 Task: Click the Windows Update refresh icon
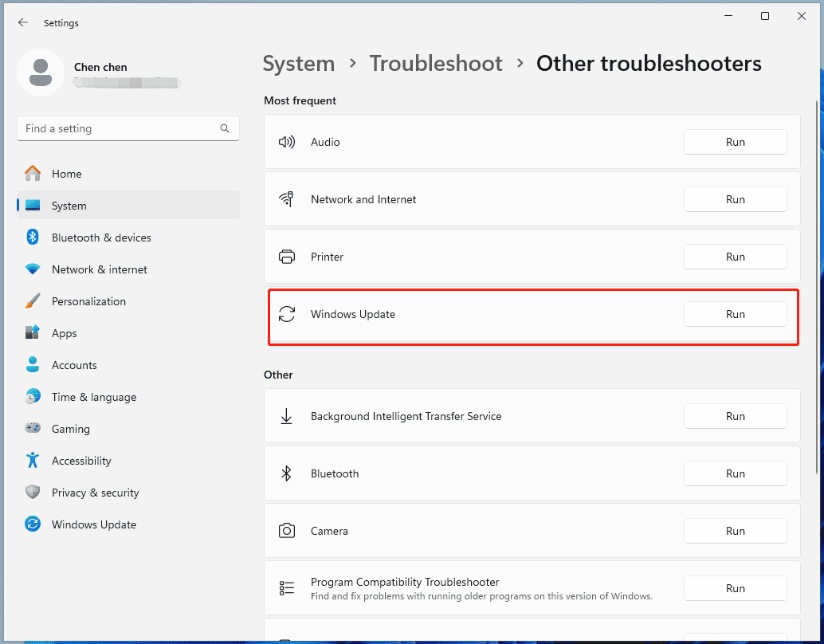click(287, 314)
